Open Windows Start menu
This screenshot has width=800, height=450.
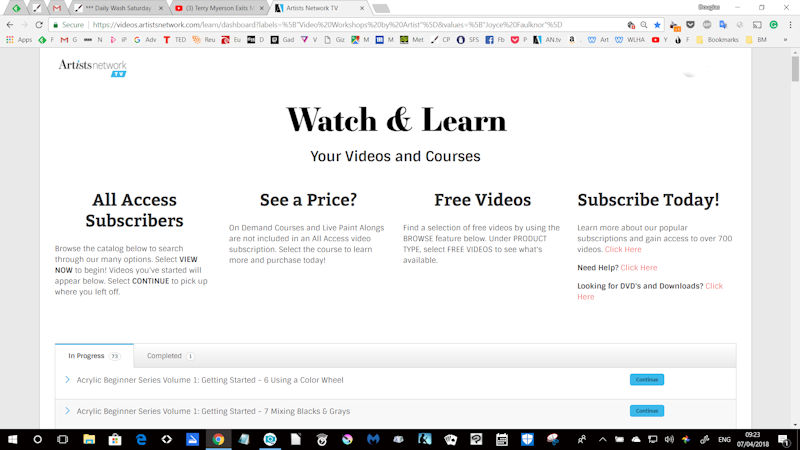[12, 439]
